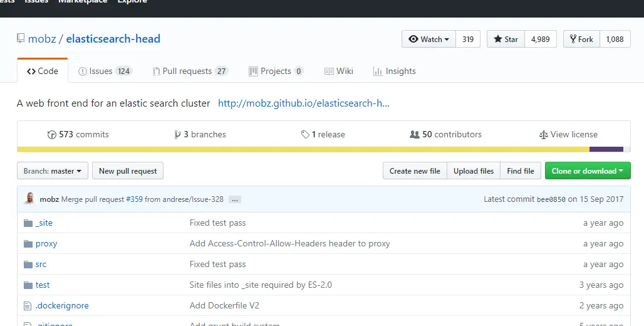Image resolution: width=644 pixels, height=326 pixels.
Task: Click the license scale icon
Action: [x=543, y=134]
